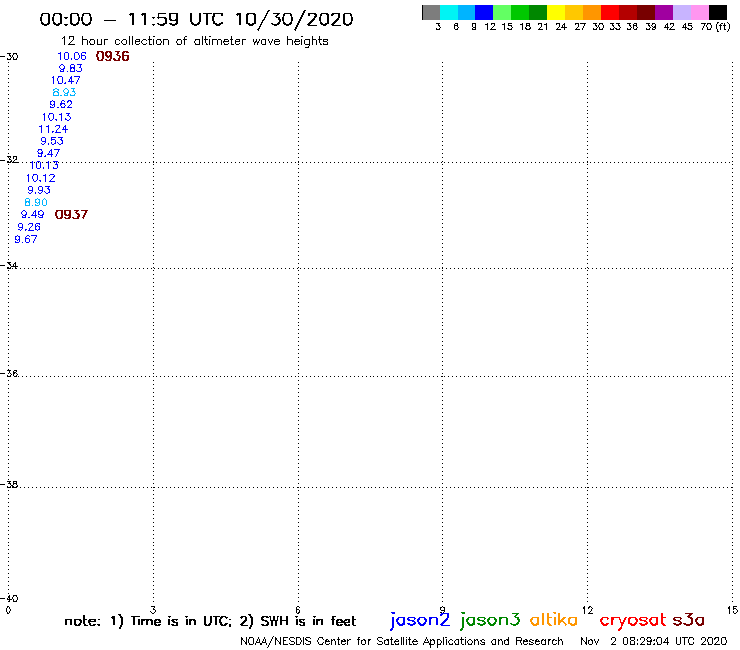Click the wave height value 10.06
This screenshot has height=650, width=740.
[x=72, y=56]
